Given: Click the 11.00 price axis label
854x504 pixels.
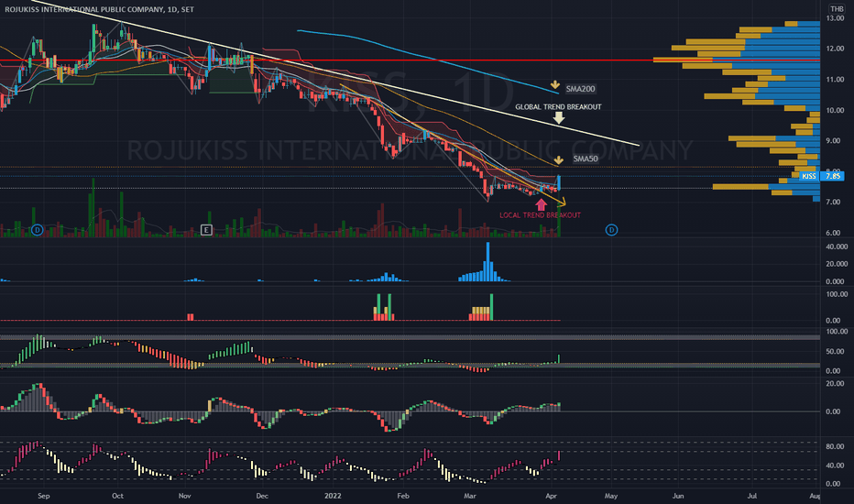Looking at the screenshot, I should pos(835,80).
